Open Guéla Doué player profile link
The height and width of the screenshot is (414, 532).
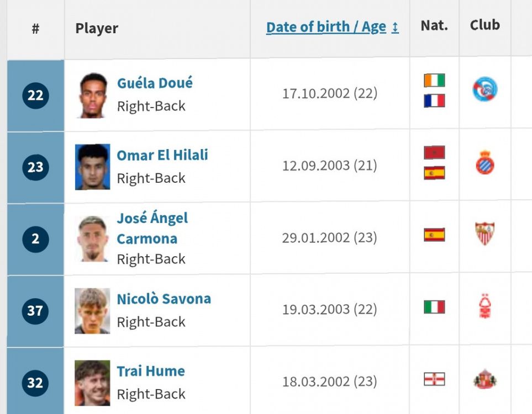pyautogui.click(x=155, y=83)
